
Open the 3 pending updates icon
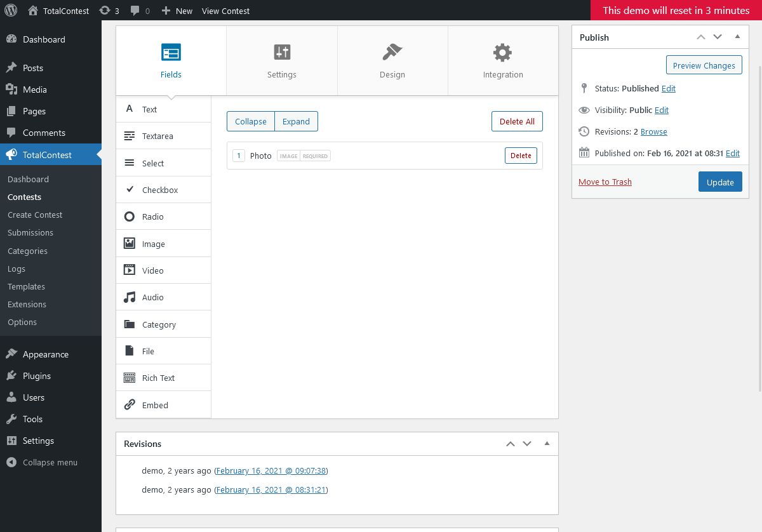click(109, 11)
